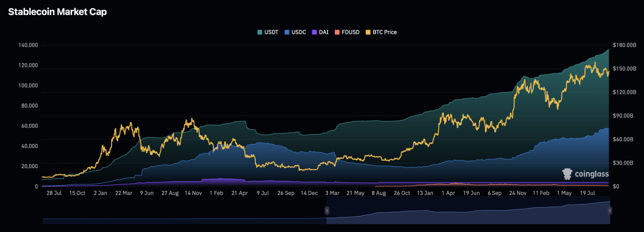This screenshot has height=232, width=644.
Task: Open the coinglass watermark text link
Action: pyautogui.click(x=592, y=174)
